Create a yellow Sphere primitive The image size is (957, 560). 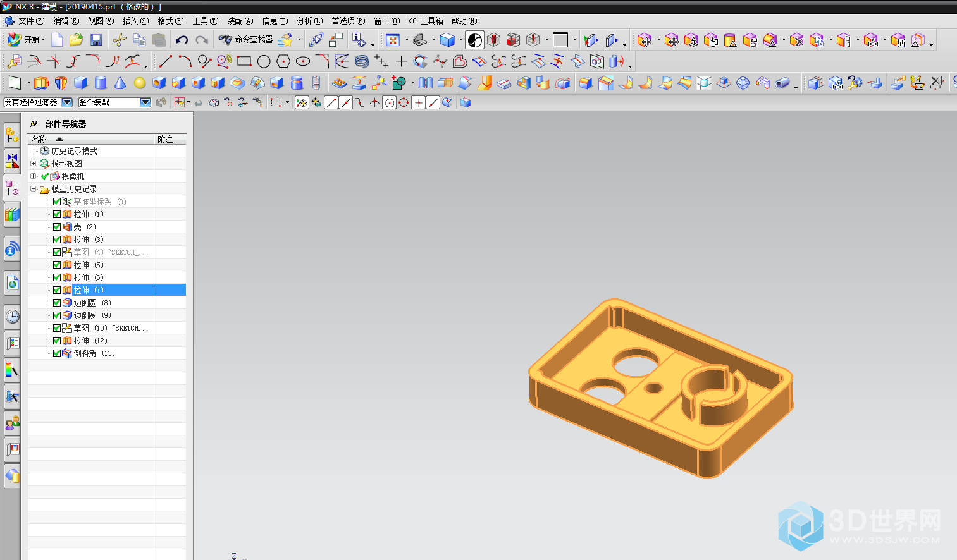tap(140, 83)
